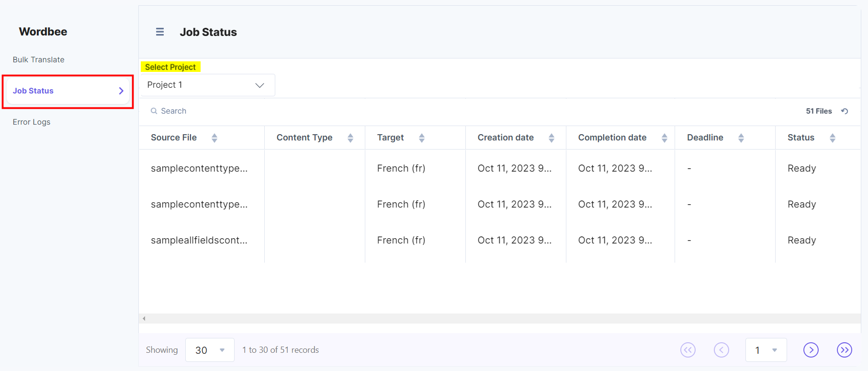
Task: Go to the previous page of records
Action: [721, 350]
